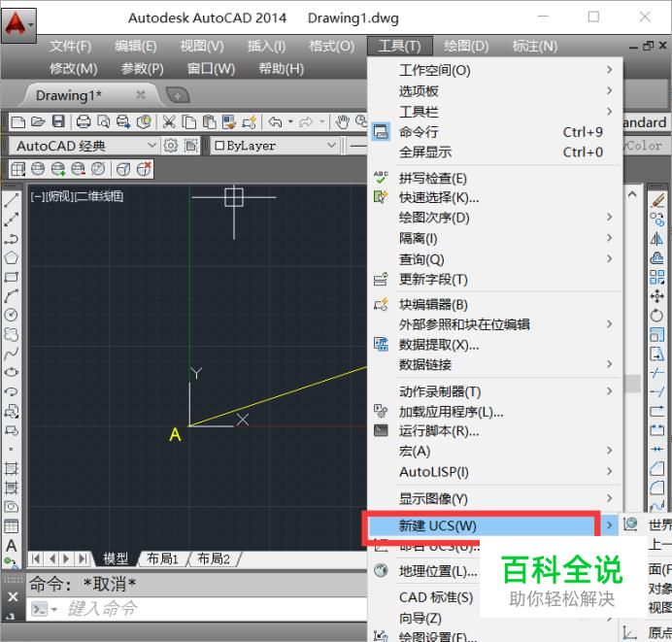Select the Construction Line tool
Image resolution: width=672 pixels, height=642 pixels.
(11, 220)
